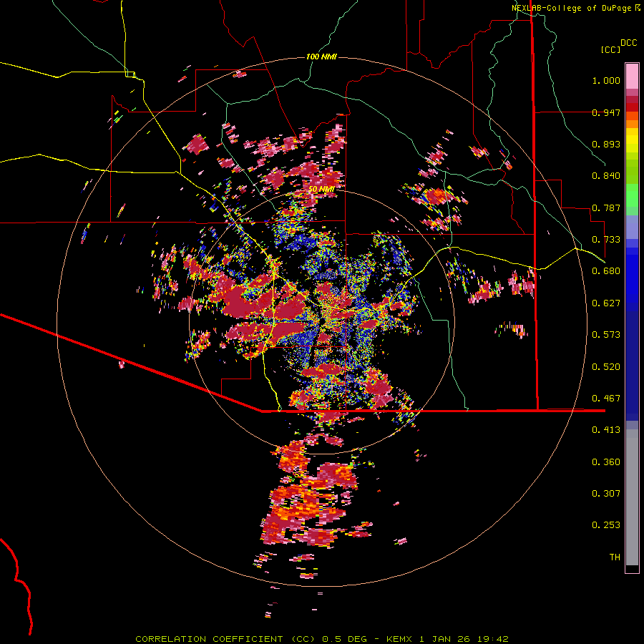644x644 pixels.
Task: Click the 0.680 legend value
Action: tap(606, 271)
